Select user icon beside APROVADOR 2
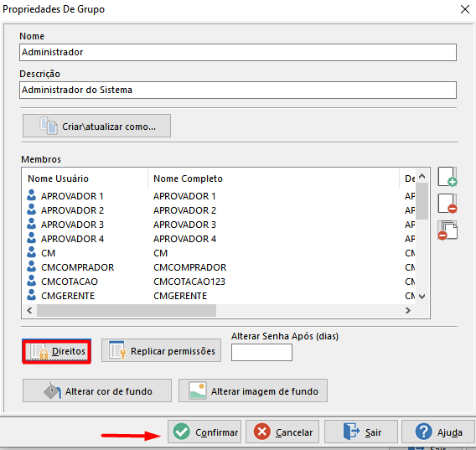The width and height of the screenshot is (476, 450). 31,209
